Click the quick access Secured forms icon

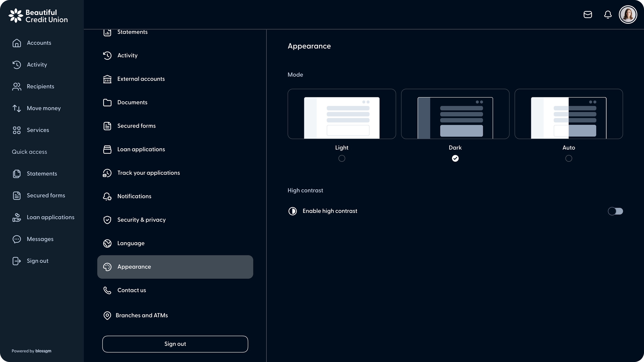[x=17, y=196]
